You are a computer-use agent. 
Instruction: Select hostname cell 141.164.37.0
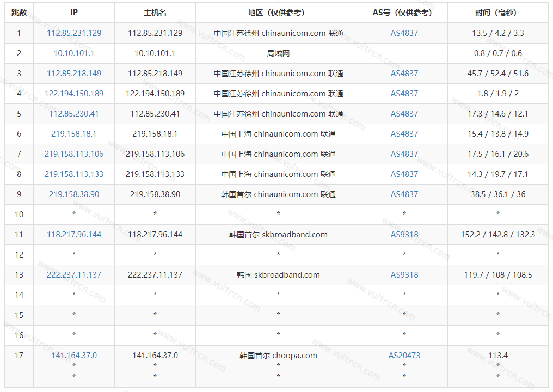coord(155,356)
